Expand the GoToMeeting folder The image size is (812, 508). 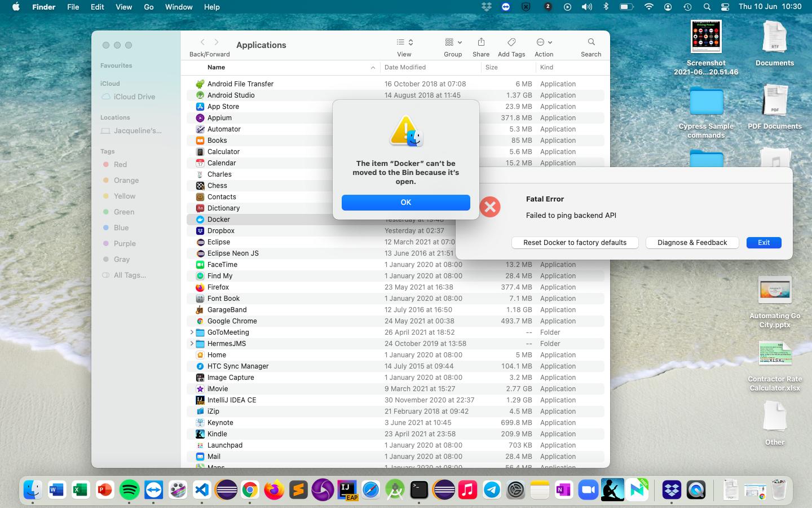[192, 332]
